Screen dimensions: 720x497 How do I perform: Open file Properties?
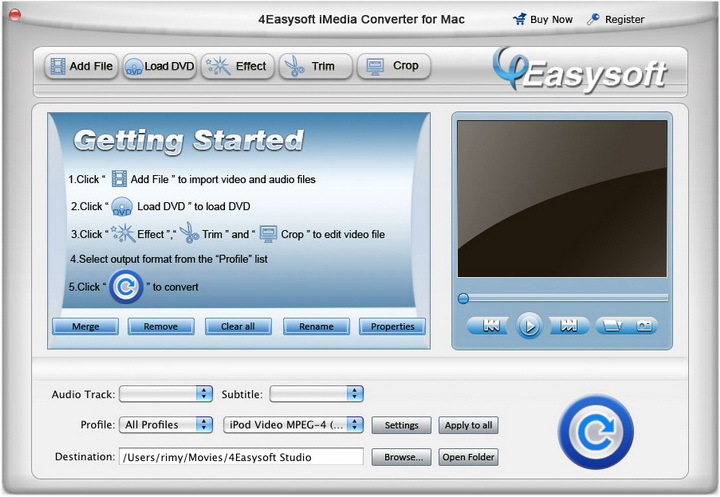point(392,327)
